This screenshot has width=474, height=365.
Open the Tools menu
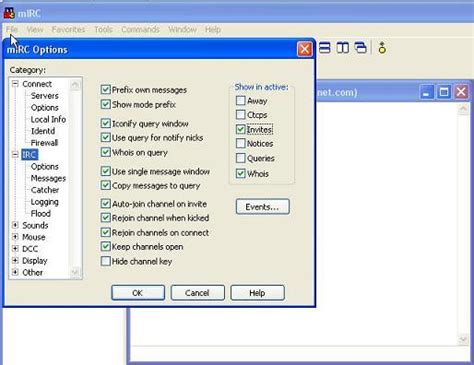pos(103,29)
